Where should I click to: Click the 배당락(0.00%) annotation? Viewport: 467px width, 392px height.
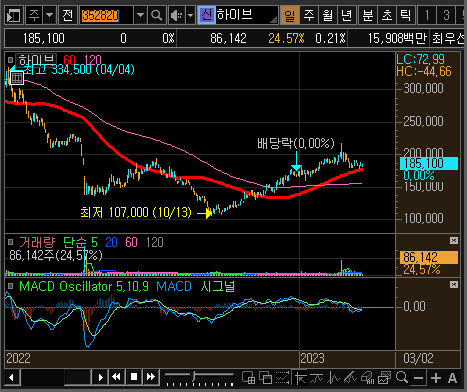tap(296, 143)
